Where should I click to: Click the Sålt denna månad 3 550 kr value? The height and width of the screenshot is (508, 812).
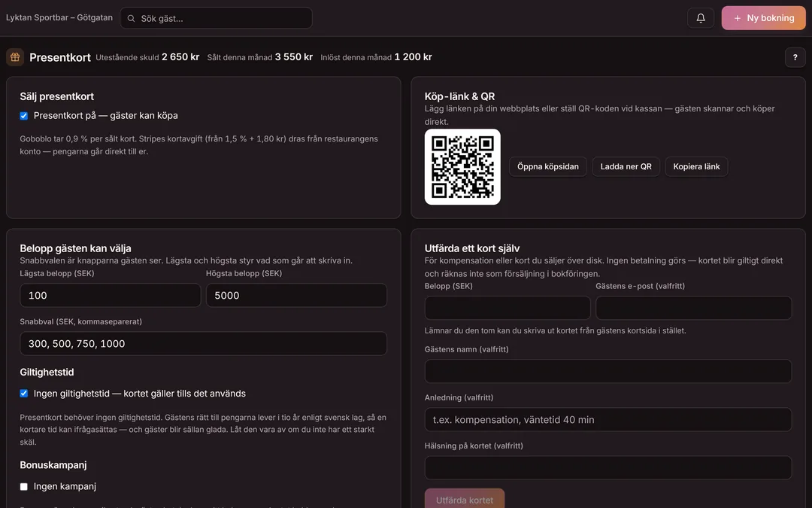[294, 57]
